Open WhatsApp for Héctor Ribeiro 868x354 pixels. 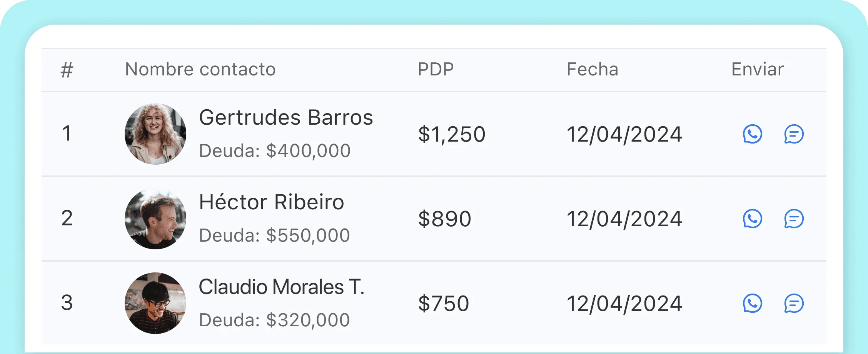click(752, 219)
